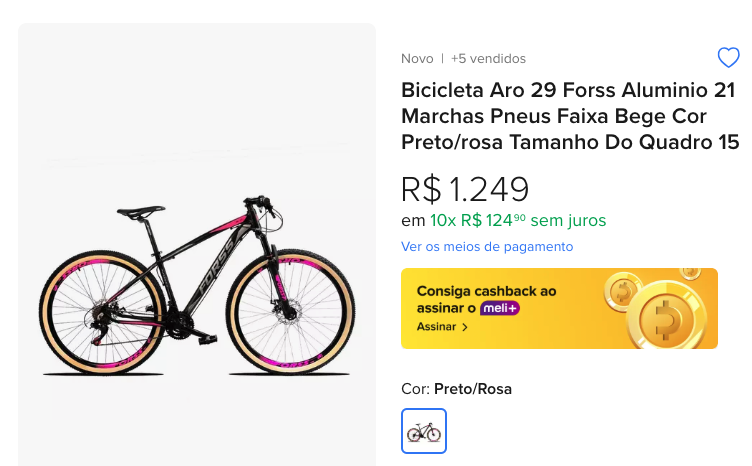Image resolution: width=752 pixels, height=466 pixels.
Task: Open "Ver os meios de pagamento" link
Action: (x=487, y=246)
